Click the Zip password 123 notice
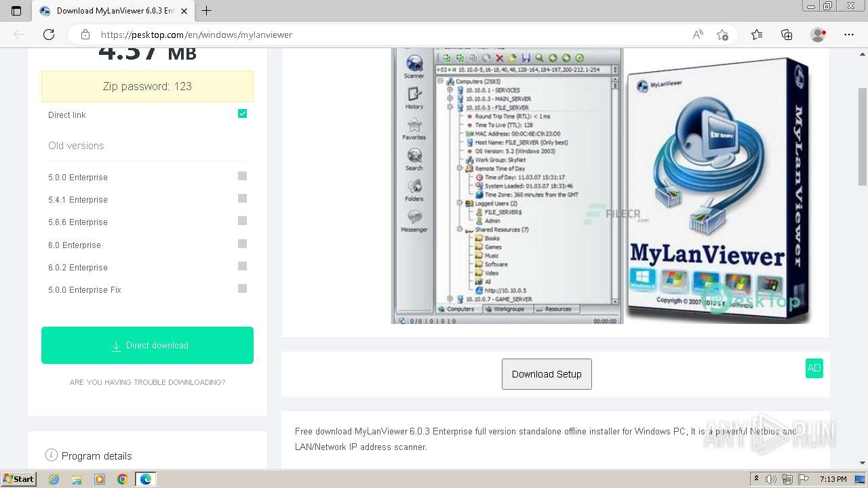868x488 pixels. point(147,86)
